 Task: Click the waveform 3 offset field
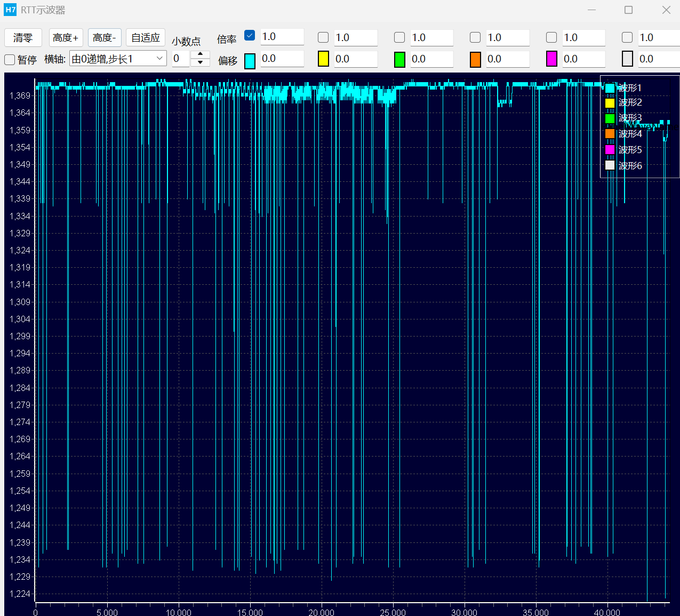coord(432,59)
